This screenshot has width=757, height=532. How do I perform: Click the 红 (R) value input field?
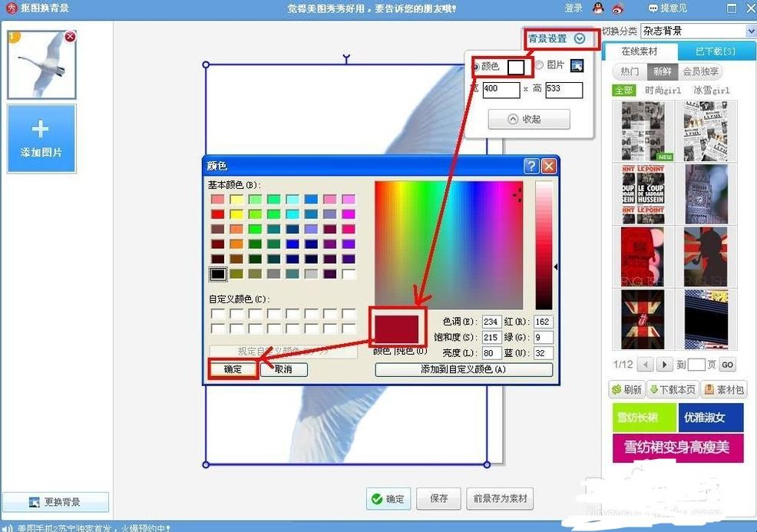[543, 322]
